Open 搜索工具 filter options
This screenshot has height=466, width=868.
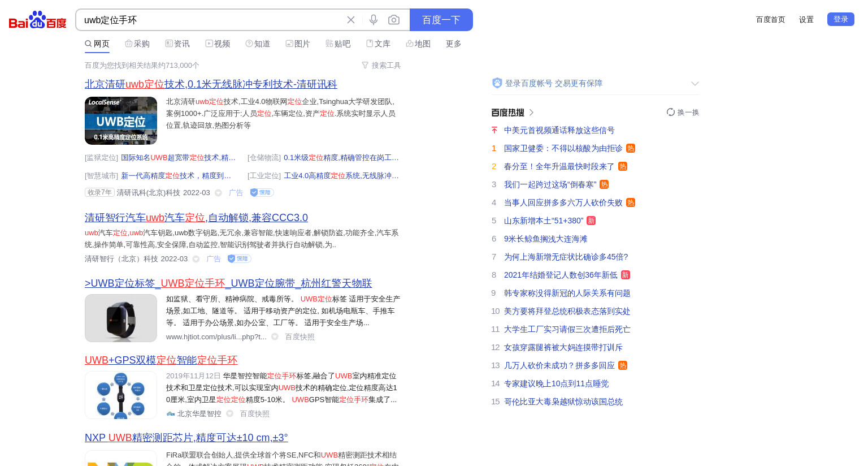tap(381, 65)
